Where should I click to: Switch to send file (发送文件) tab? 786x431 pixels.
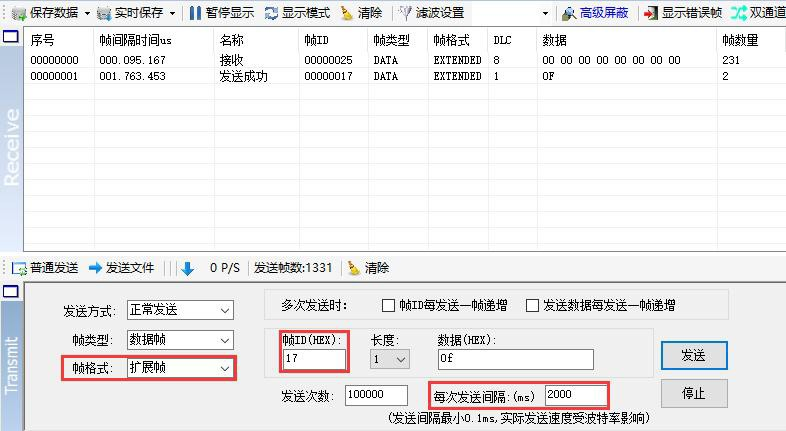(121, 268)
